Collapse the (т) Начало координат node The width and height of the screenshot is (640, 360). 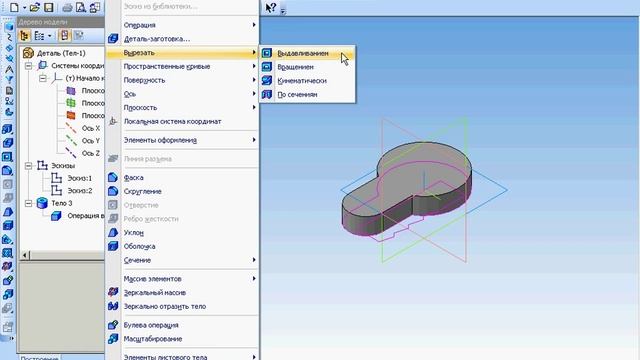coord(42,78)
